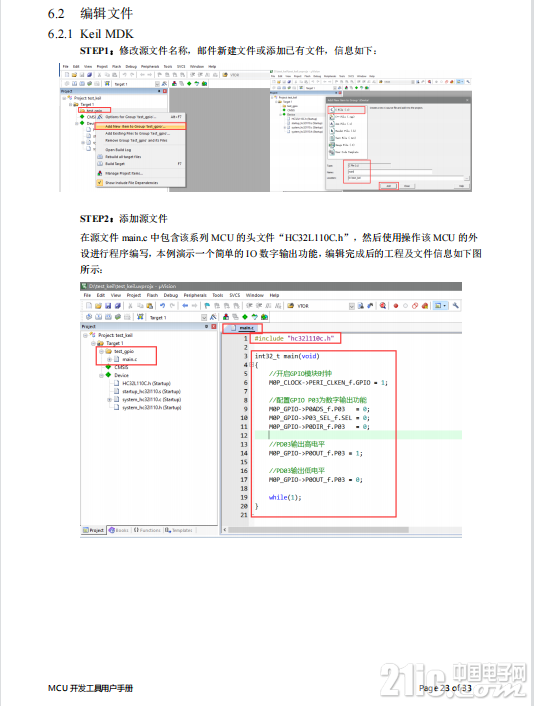
Task: Collapse the test_gpio group in large Project tree
Action: [x=101, y=351]
